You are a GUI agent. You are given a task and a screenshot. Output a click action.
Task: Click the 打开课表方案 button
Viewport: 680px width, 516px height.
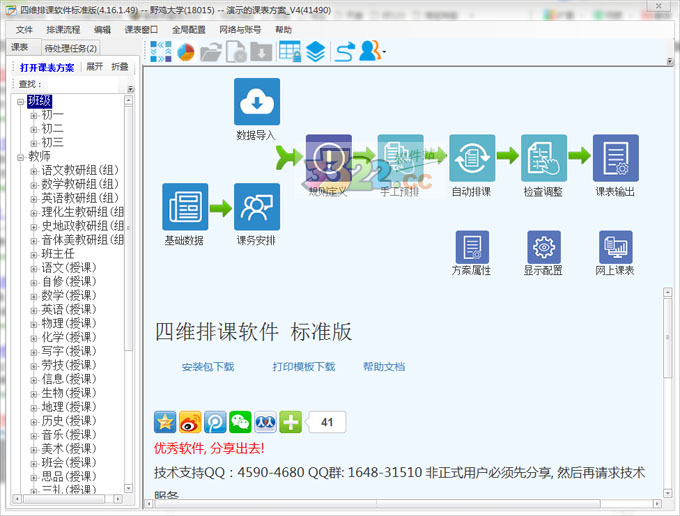[47, 68]
